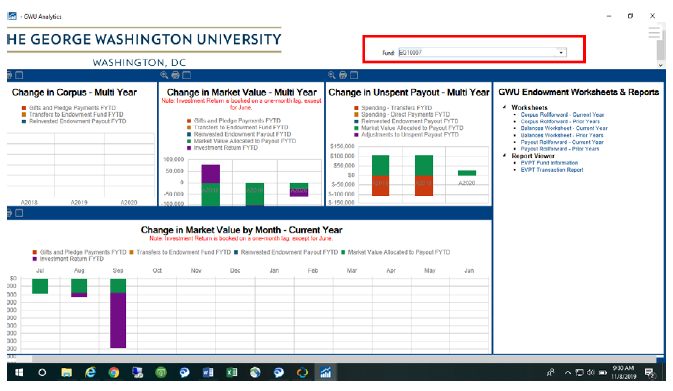Click the 'Sep' month label in monthly chart
Viewport: 673px width, 391px height.
click(x=118, y=270)
